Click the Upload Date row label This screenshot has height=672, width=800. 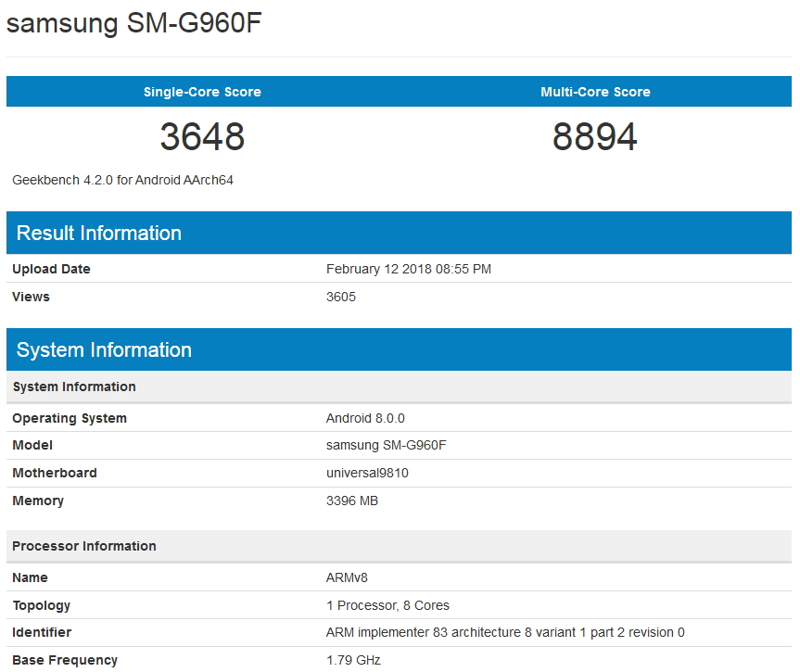[51, 269]
